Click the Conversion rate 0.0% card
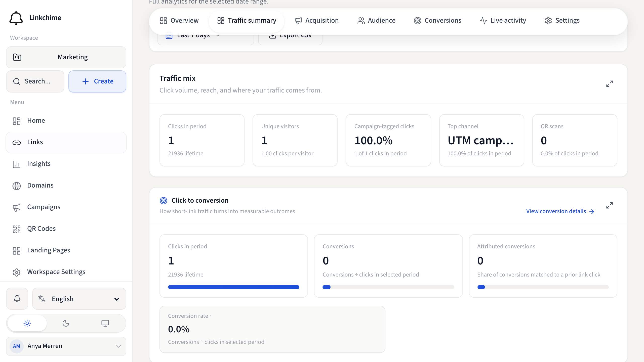The image size is (644, 362). [x=272, y=329]
